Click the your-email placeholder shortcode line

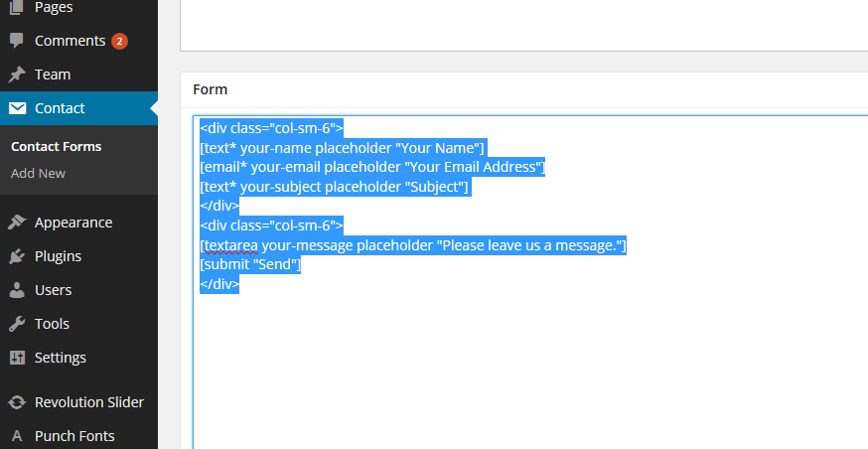click(372, 167)
